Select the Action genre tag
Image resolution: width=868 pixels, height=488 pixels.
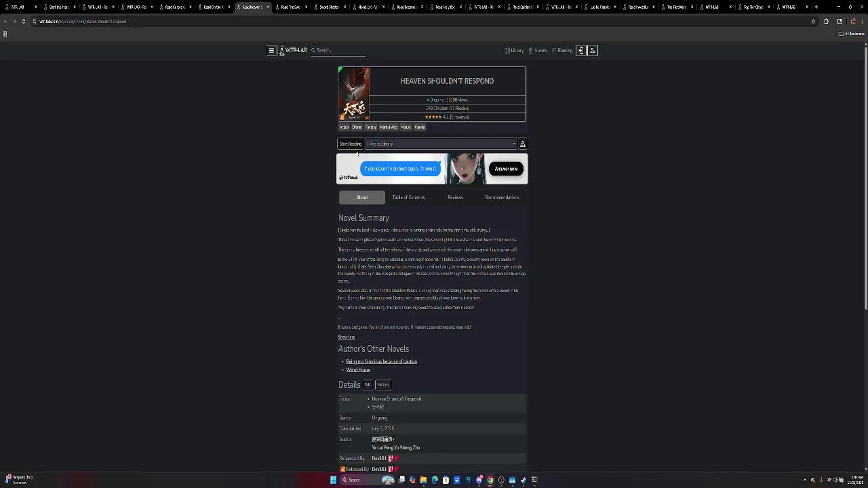(x=344, y=127)
